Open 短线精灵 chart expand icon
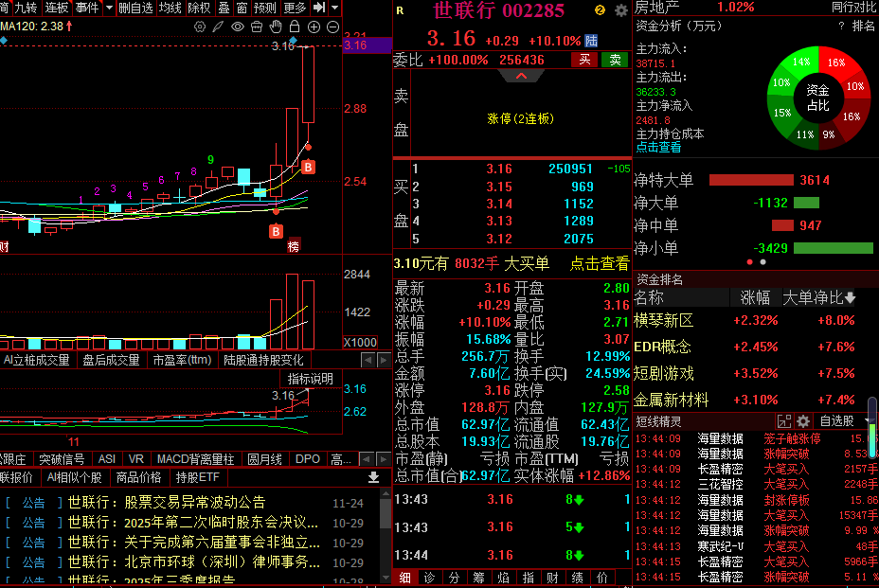 click(x=783, y=421)
